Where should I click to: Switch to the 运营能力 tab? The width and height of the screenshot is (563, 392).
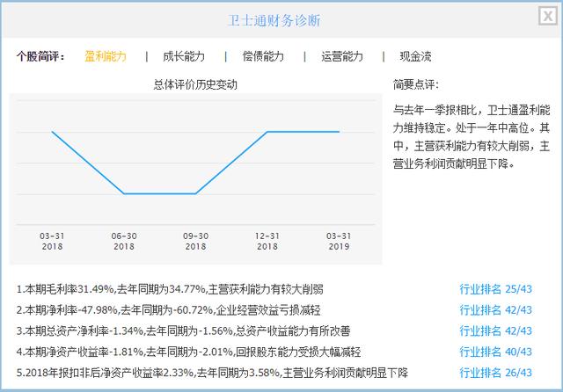[x=342, y=56]
